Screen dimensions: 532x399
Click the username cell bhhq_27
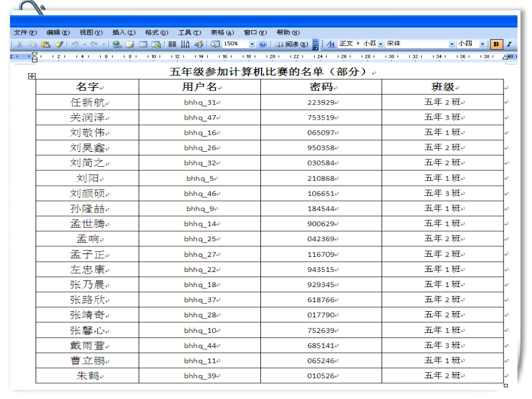[199, 254]
